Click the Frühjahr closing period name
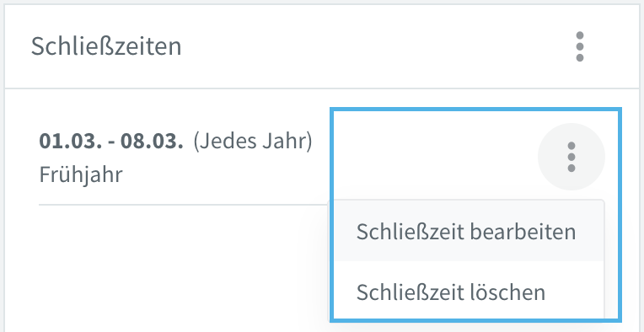Screen dimensions: 644x332 (x=81, y=174)
